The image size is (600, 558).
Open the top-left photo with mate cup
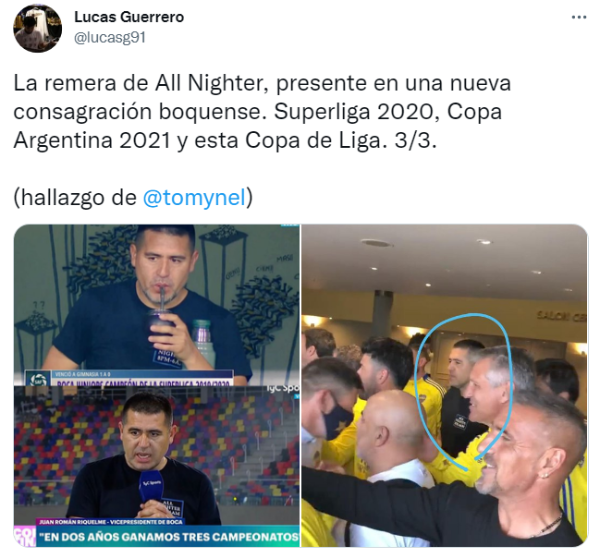157,305
